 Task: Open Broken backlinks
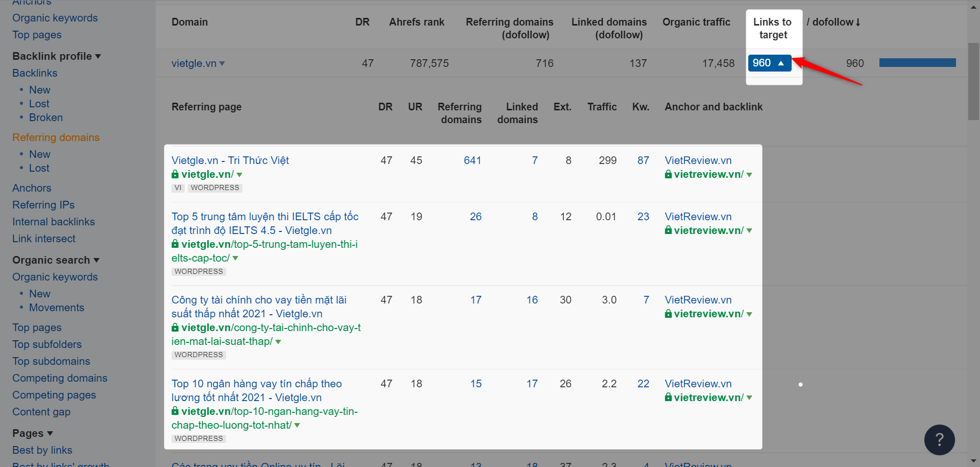click(x=46, y=118)
